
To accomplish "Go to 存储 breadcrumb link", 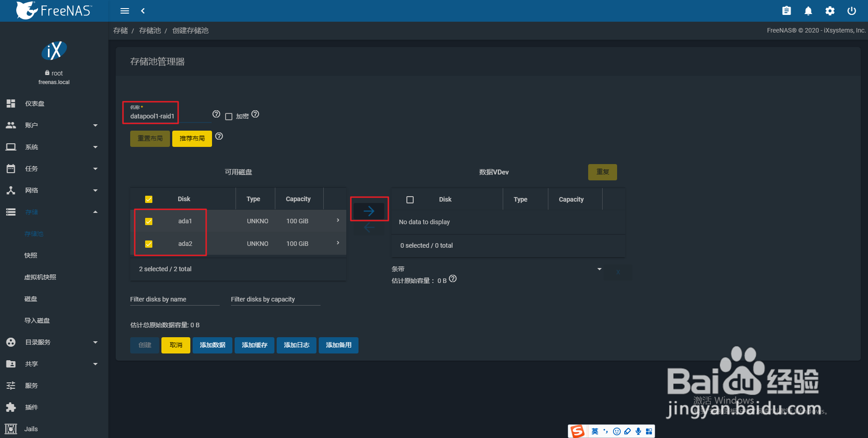I will click(121, 30).
